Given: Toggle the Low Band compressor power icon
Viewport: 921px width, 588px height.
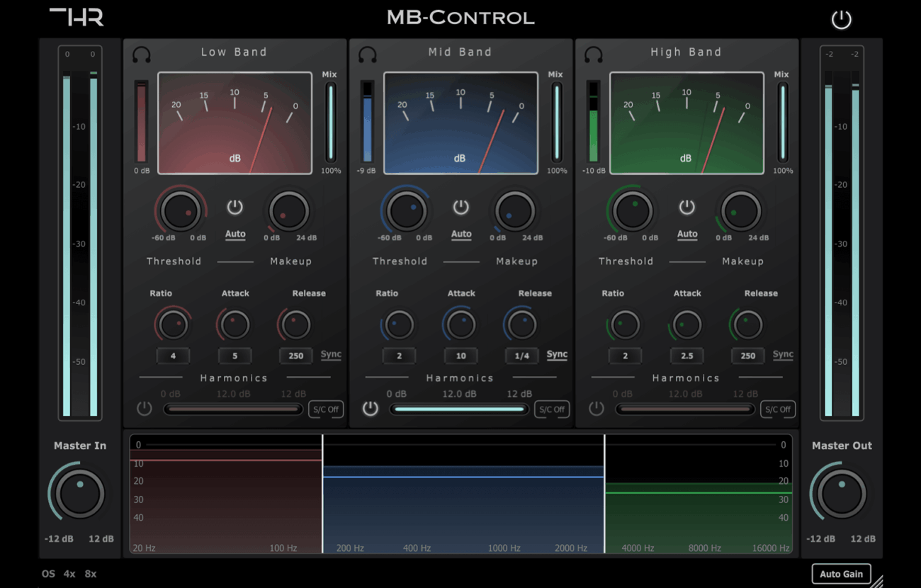Looking at the screenshot, I should point(235,207).
